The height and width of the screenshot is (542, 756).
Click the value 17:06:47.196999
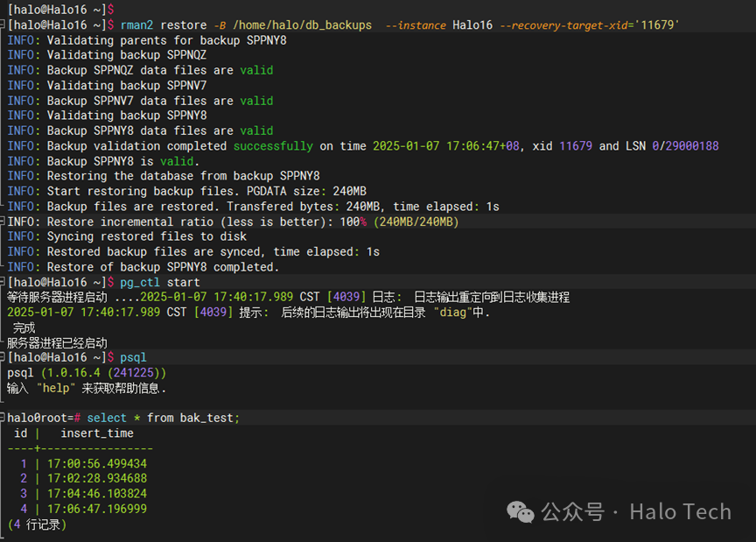(x=97, y=509)
